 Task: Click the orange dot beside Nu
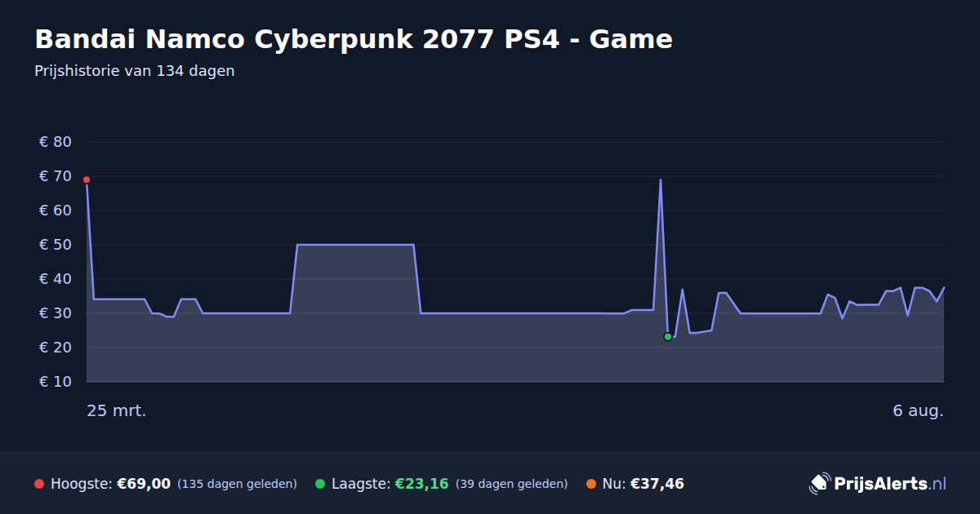(591, 484)
